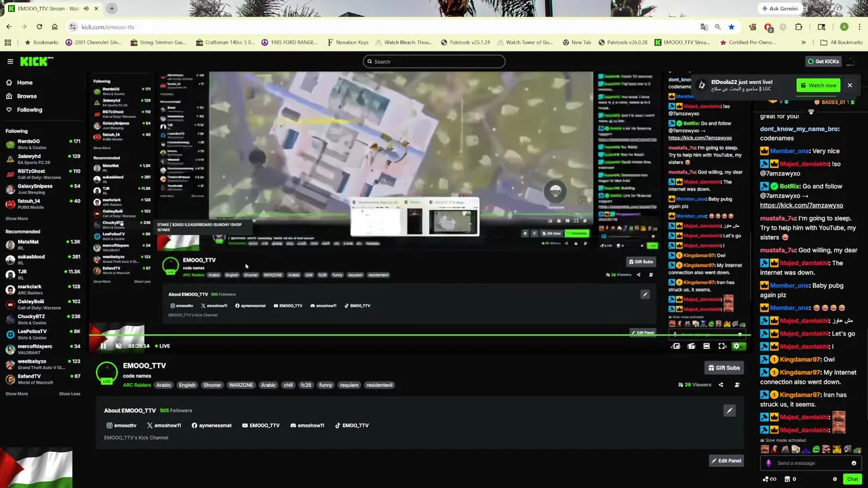Open the emooottv Instagram link

tap(121, 425)
